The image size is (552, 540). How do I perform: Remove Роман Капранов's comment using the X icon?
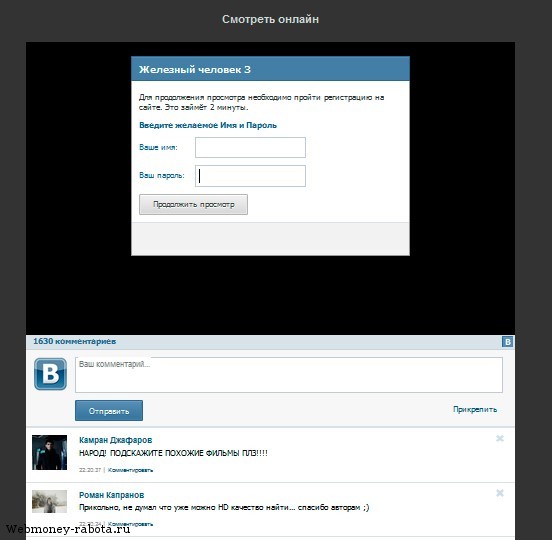click(x=500, y=493)
